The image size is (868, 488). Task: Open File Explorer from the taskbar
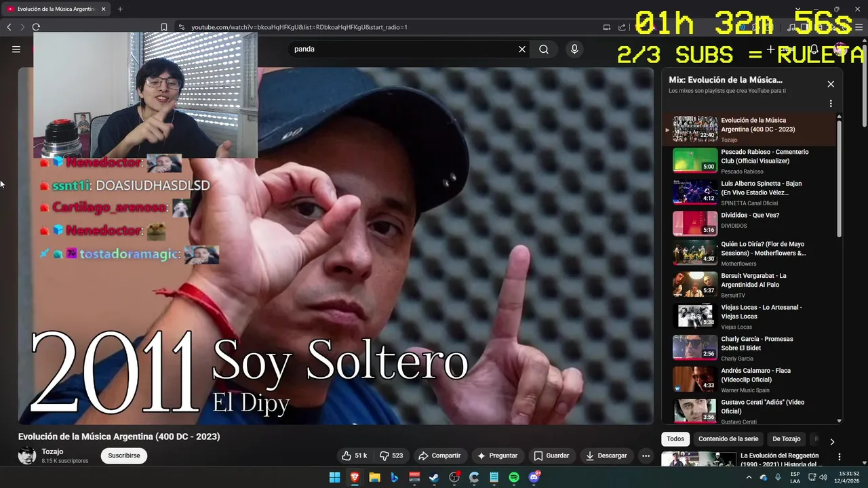374,478
